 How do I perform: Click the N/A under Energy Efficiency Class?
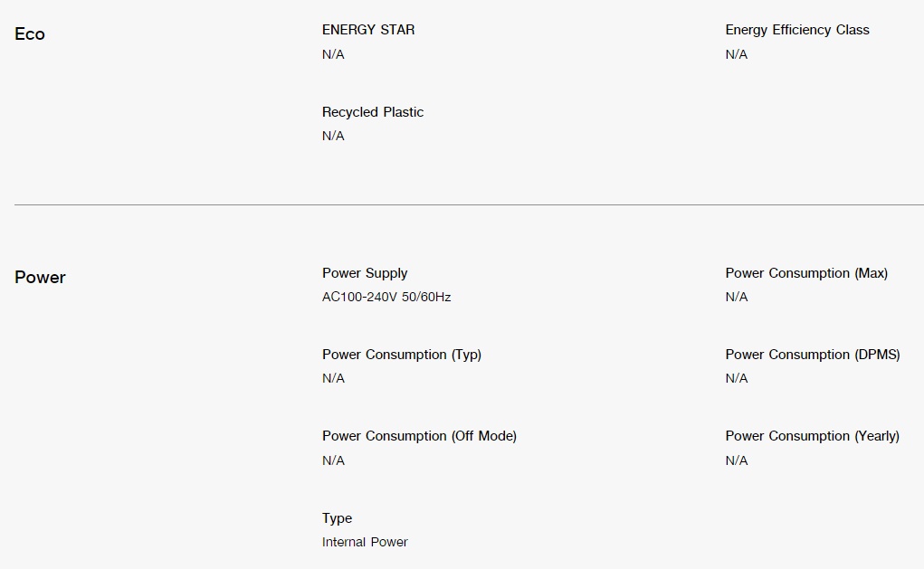(737, 54)
